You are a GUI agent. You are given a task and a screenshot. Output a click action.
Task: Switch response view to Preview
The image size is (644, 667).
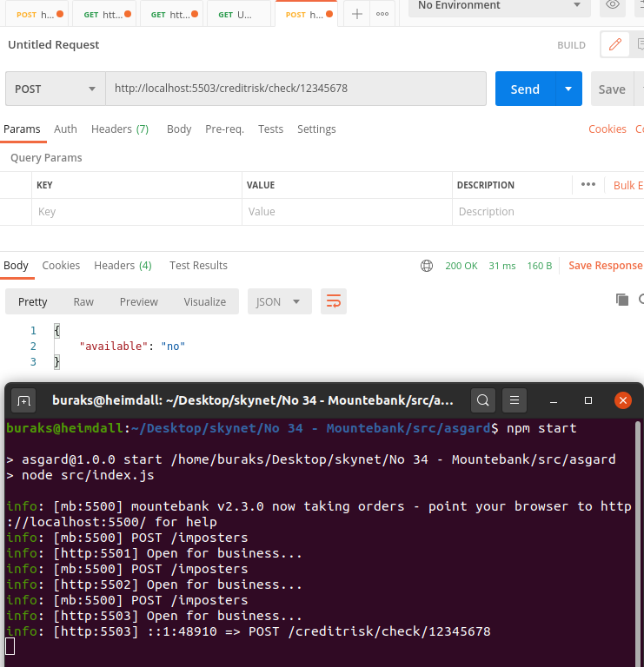(139, 301)
